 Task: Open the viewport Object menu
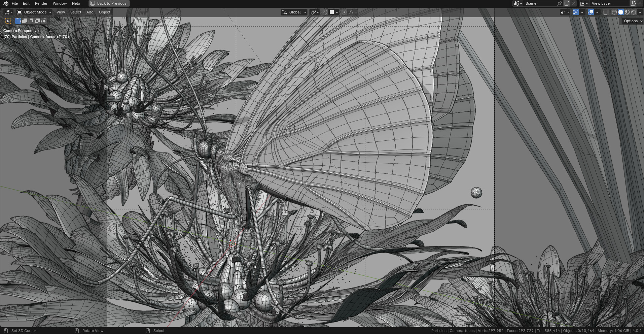tap(105, 12)
